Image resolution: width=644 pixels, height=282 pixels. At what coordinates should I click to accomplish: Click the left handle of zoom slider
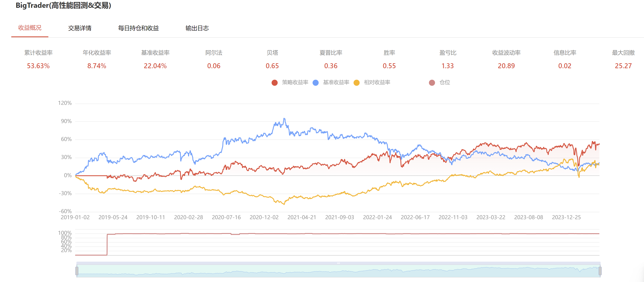(x=77, y=271)
